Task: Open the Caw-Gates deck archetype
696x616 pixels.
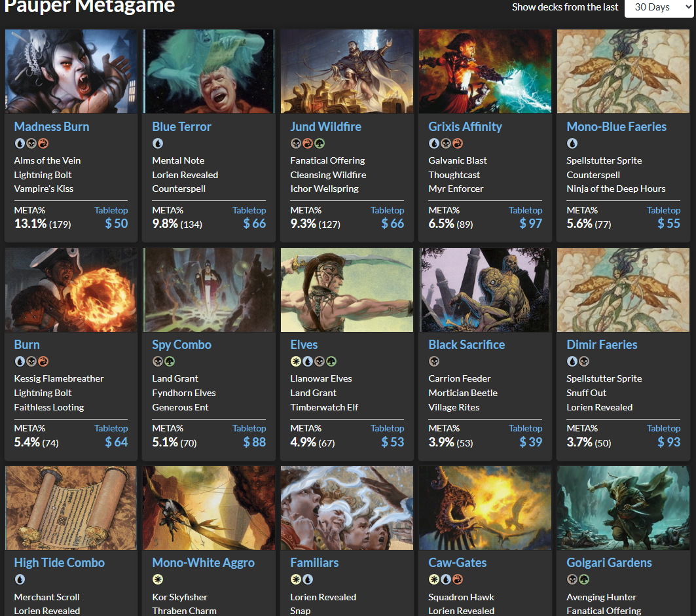Action: tap(457, 562)
